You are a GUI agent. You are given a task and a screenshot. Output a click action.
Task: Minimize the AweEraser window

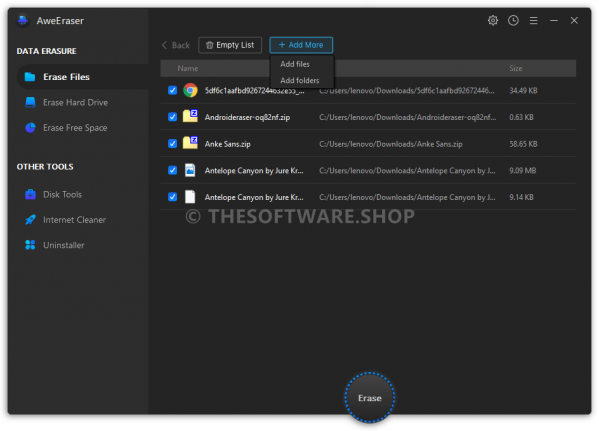pyautogui.click(x=554, y=20)
